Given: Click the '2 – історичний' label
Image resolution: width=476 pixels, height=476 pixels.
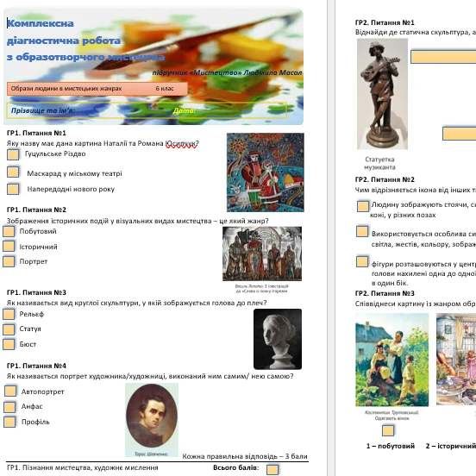Looking at the screenshot, I should [451, 446].
